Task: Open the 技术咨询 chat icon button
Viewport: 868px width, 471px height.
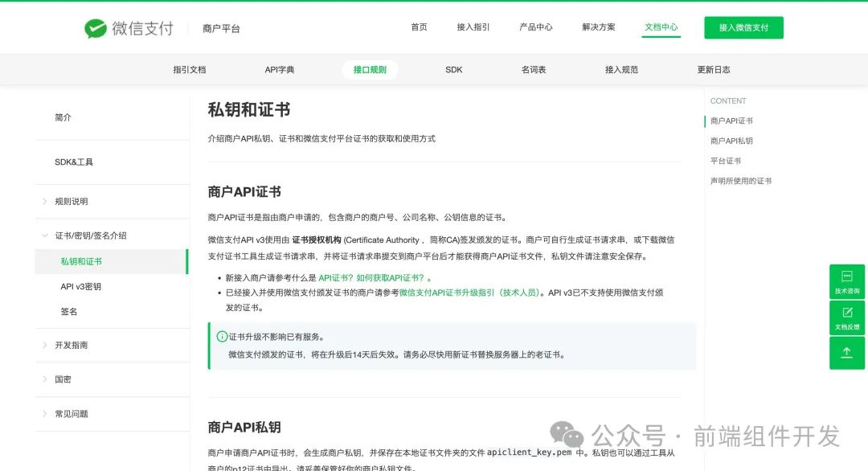Action: [847, 281]
